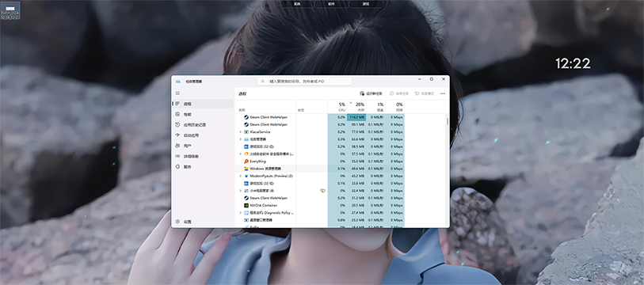
Task: Click the 火绒安全软件 orange process icon
Action: 246,154
